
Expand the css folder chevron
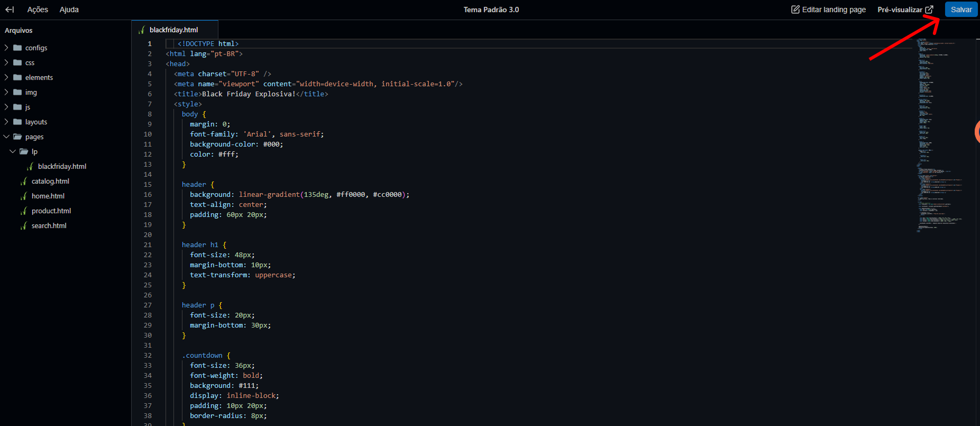tap(6, 62)
